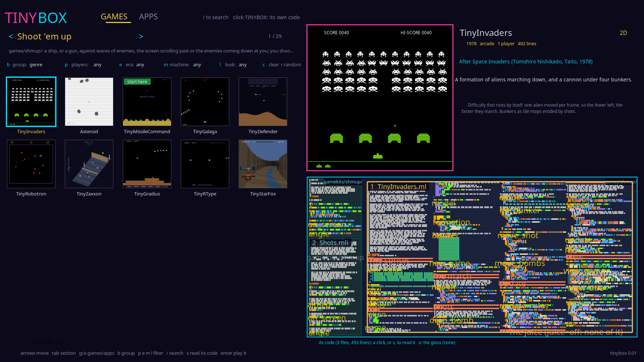Switch to the GAMES tab
Viewport: 644px width, 362px height.
(114, 17)
